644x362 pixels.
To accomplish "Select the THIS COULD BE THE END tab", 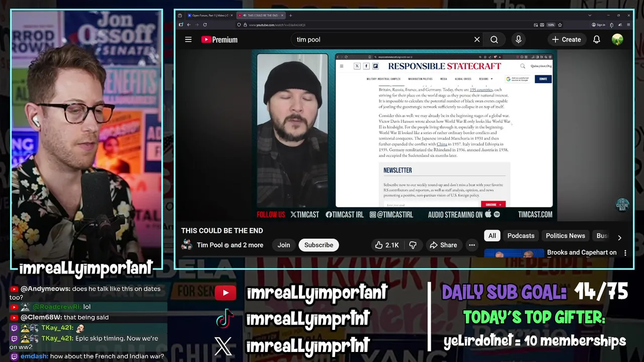I will click(x=260, y=16).
